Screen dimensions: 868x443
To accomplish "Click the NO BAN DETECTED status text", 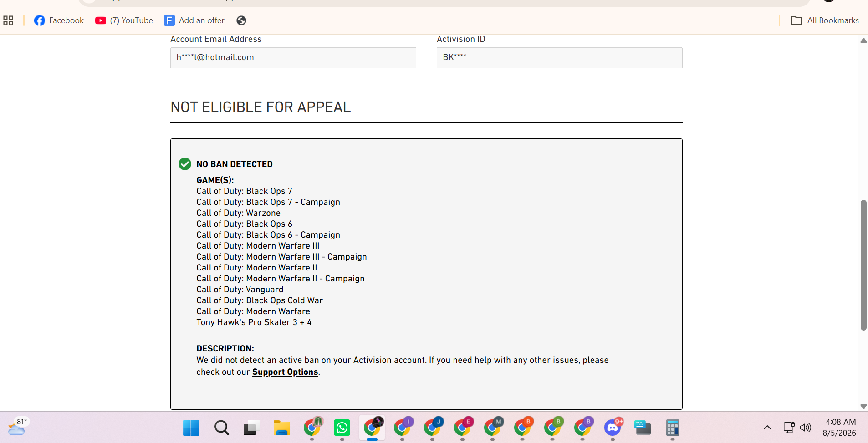I will [x=235, y=164].
